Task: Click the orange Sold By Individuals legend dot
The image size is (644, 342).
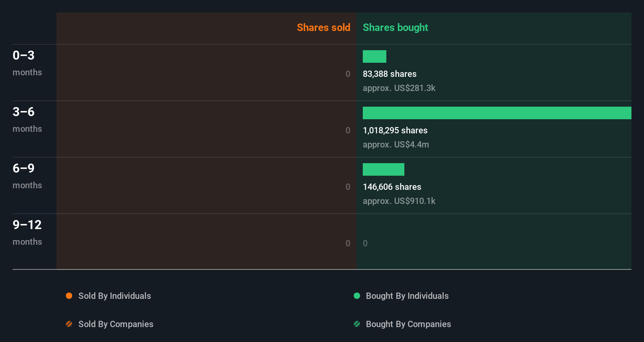Action: point(69,296)
